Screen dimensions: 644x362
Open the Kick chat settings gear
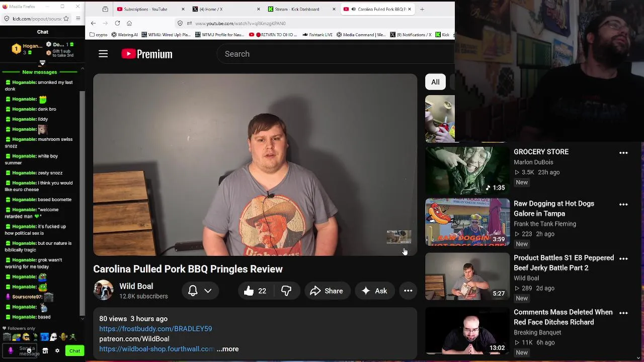(57, 351)
